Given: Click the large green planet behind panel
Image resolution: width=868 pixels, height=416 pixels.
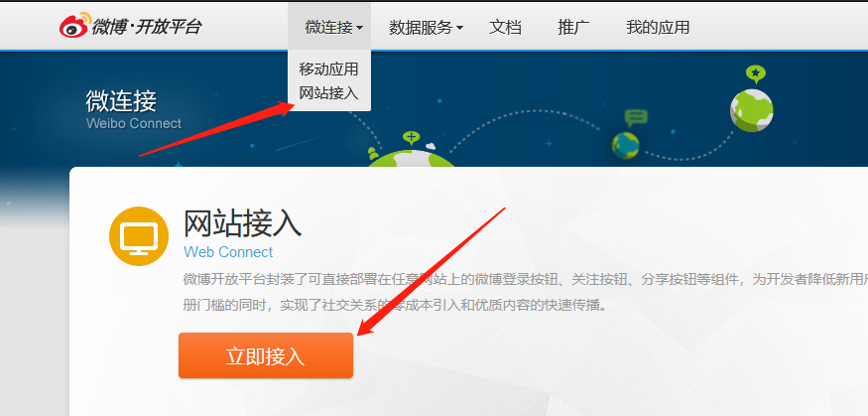Looking at the screenshot, I should pyautogui.click(x=411, y=159).
